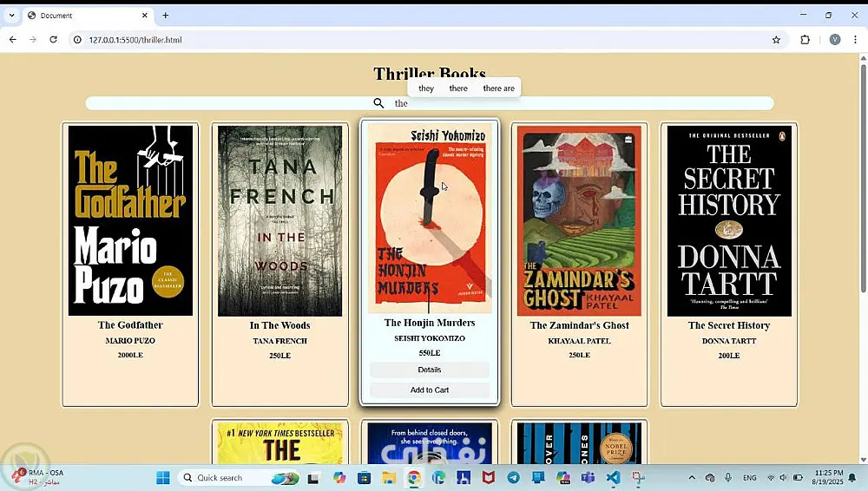The height and width of the screenshot is (491, 868).
Task: Click the '550LE' price text
Action: (x=430, y=352)
